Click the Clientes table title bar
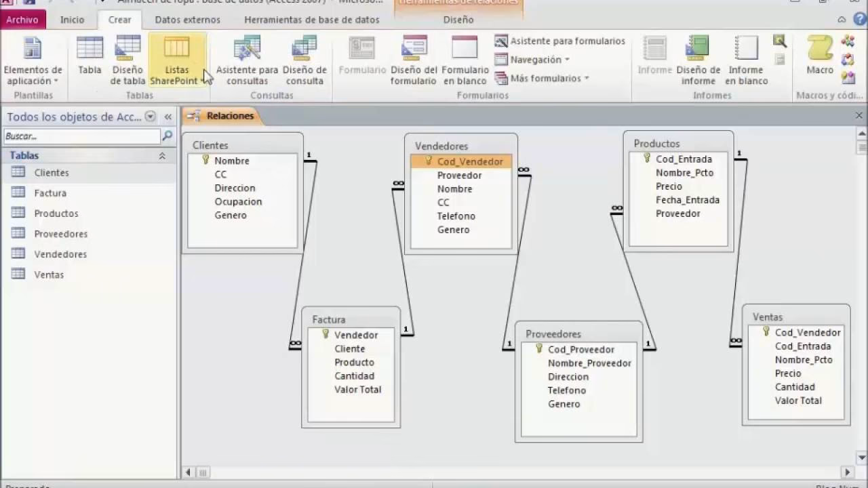 point(243,145)
